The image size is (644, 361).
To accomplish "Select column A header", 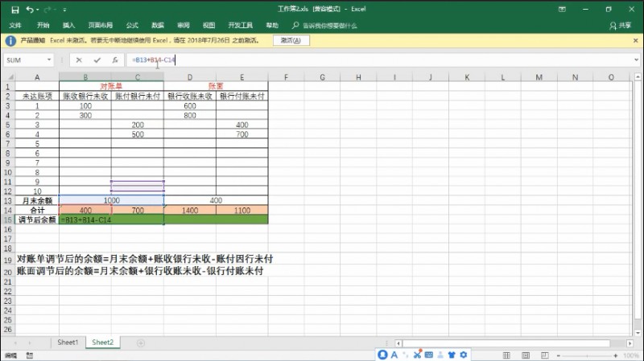I will [x=37, y=77].
